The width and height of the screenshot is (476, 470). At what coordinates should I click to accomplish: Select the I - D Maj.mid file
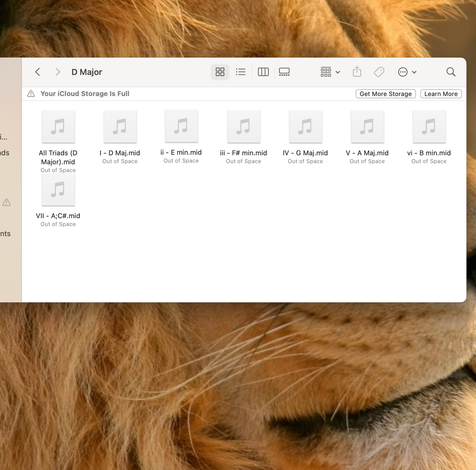click(x=120, y=127)
